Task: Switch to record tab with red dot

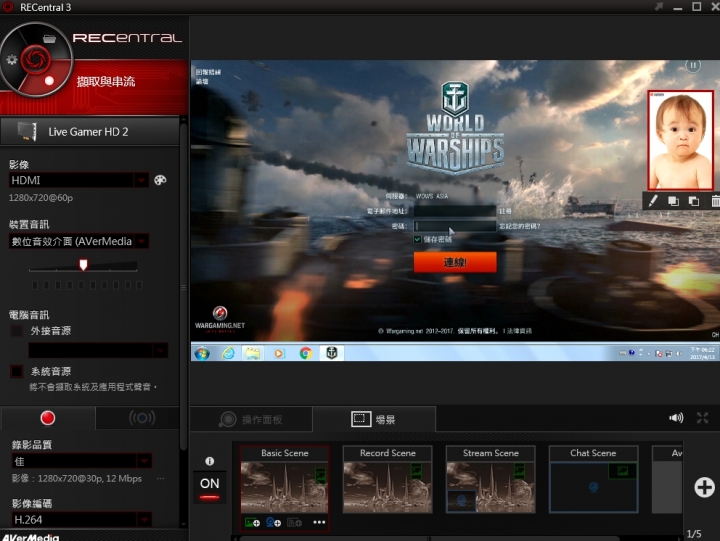Action: (48, 418)
